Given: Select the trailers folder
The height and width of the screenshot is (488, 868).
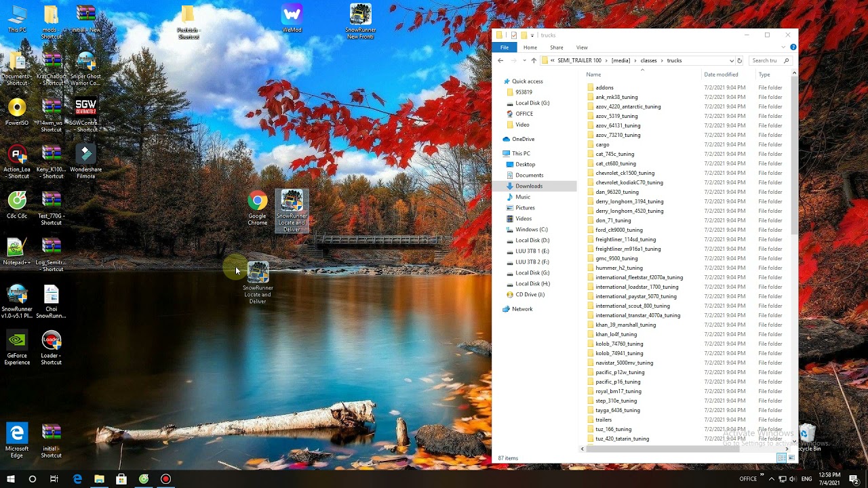Looking at the screenshot, I should click(x=603, y=420).
